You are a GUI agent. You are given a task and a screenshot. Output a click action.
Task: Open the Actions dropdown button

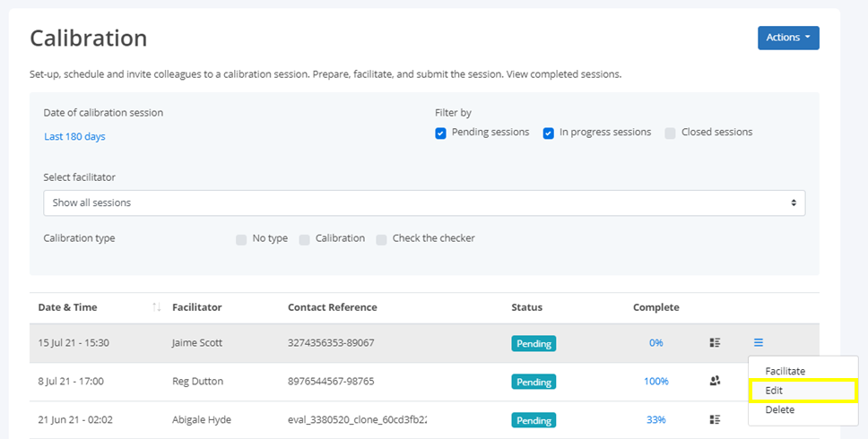pyautogui.click(x=788, y=38)
